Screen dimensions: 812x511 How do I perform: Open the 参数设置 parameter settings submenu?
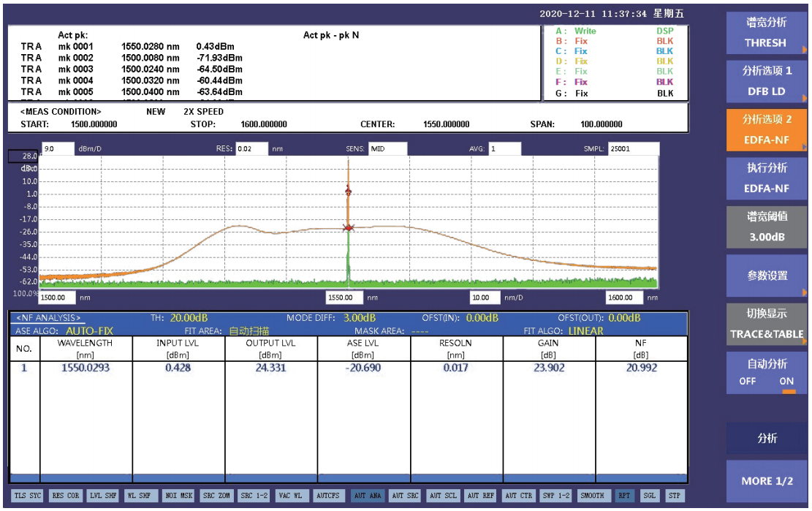[x=767, y=276]
